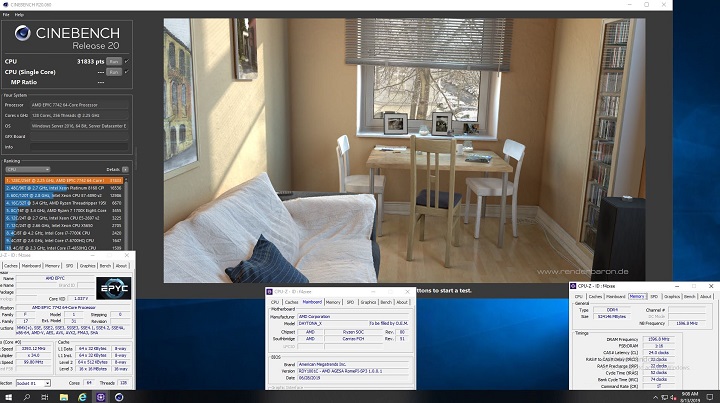Viewport: 720px width, 403px height.
Task: Open Task View on the taskbar
Action: pos(45,397)
